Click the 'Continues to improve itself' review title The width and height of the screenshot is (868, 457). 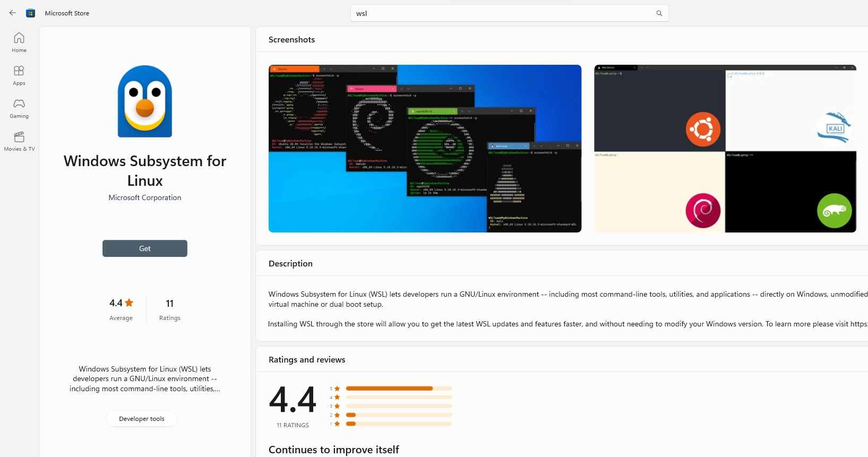[334, 450]
